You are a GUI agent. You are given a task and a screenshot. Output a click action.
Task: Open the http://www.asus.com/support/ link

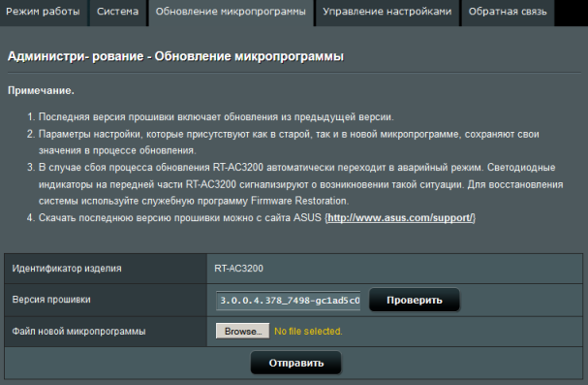pos(400,218)
